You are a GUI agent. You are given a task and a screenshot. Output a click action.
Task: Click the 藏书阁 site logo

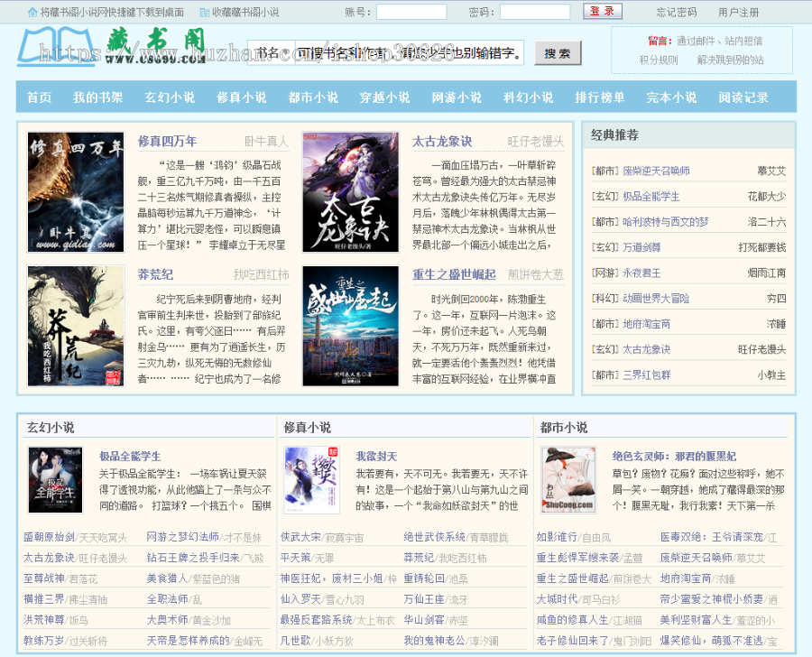pos(112,47)
